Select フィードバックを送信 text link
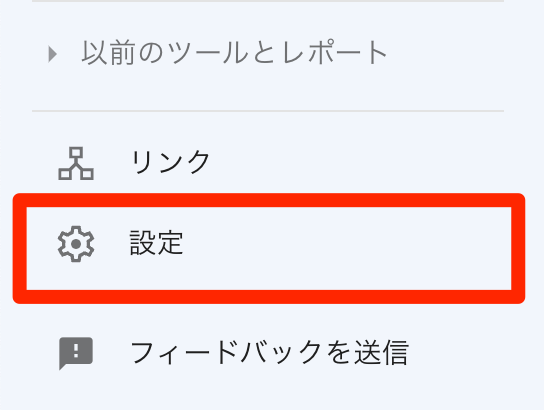This screenshot has height=410, width=544. [x=270, y=353]
